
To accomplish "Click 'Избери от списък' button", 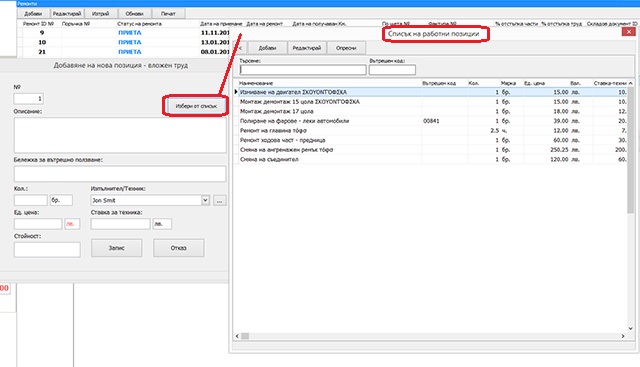I will pyautogui.click(x=196, y=106).
